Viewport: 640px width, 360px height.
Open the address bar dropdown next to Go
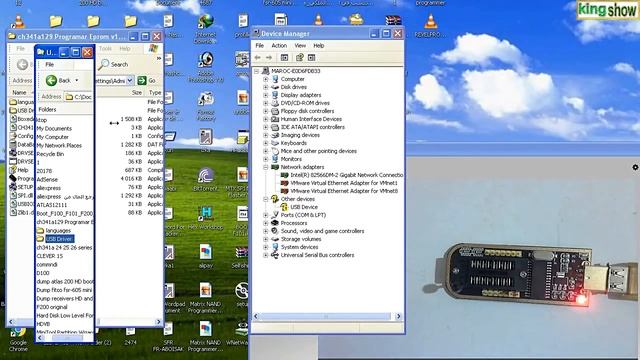[130, 80]
